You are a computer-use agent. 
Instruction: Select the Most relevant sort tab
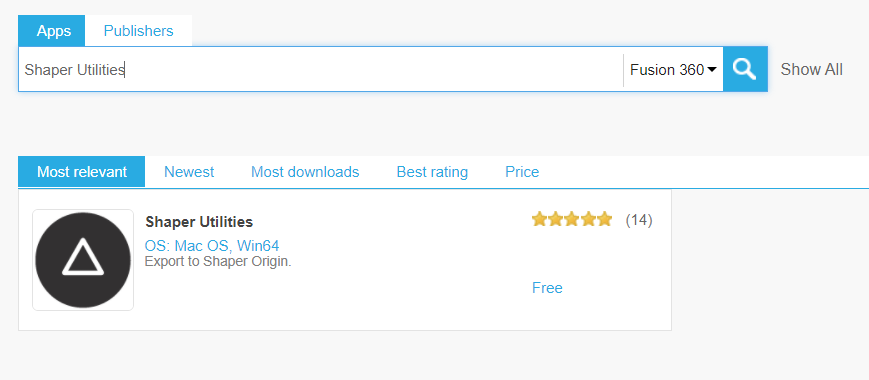point(82,172)
